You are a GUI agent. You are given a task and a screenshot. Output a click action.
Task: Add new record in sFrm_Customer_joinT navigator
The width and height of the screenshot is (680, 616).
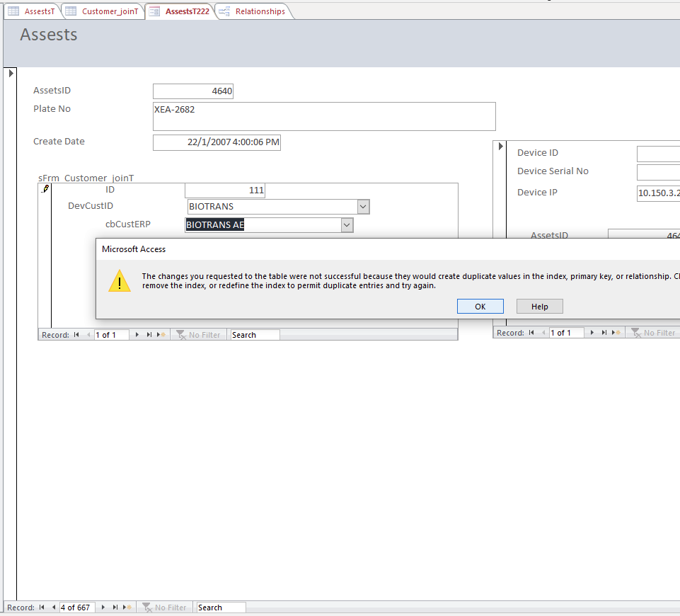click(161, 334)
